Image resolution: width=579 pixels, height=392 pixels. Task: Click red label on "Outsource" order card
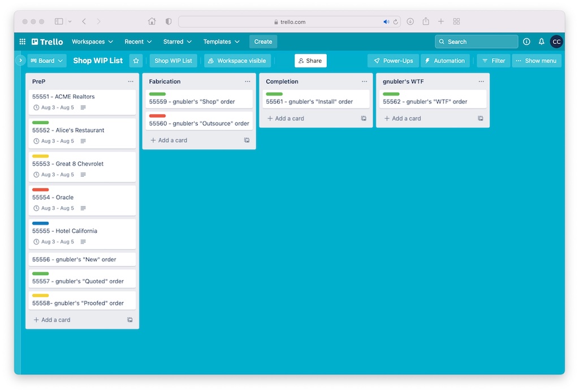click(157, 116)
